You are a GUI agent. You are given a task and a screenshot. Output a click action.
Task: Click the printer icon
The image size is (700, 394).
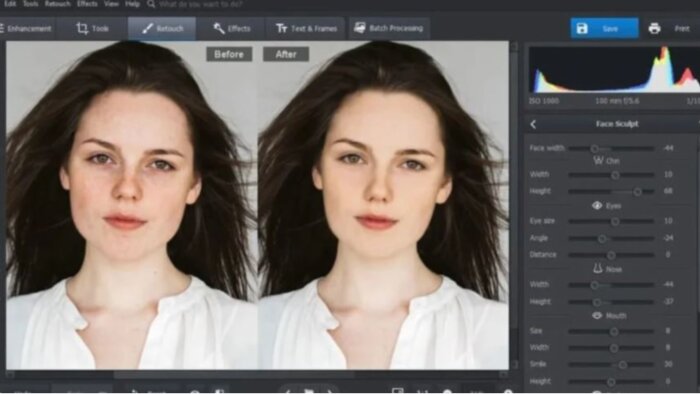(x=654, y=29)
